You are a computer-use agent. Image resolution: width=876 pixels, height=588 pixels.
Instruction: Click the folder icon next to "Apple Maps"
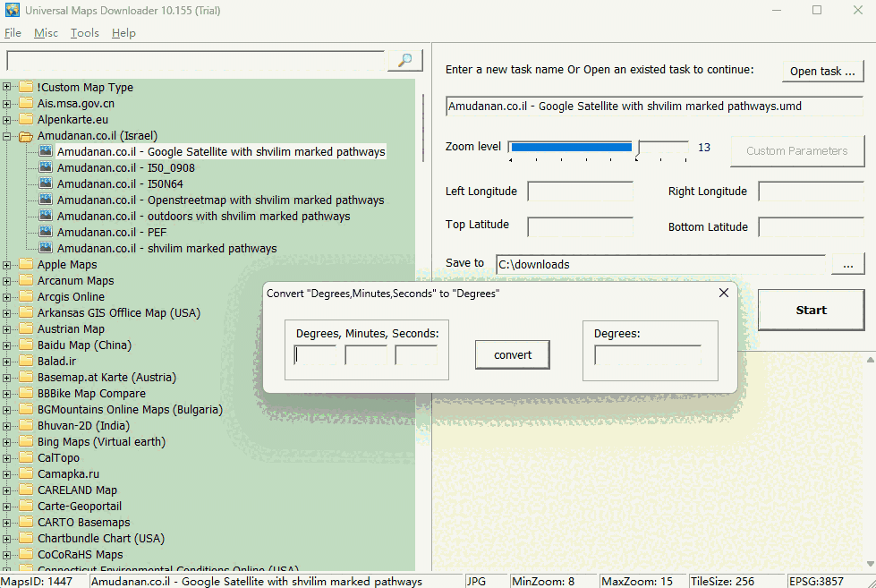tap(26, 264)
